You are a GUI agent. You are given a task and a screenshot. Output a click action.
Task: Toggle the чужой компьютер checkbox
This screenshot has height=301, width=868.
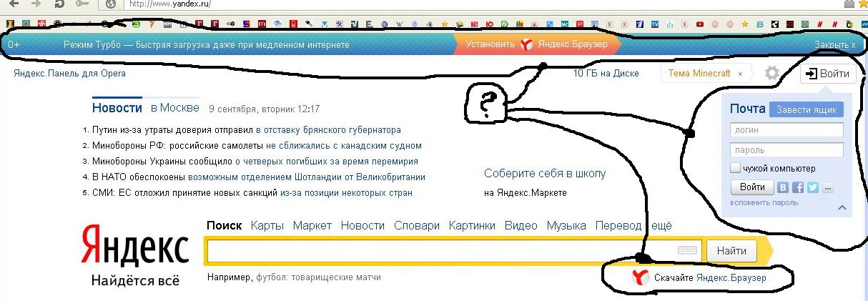[735, 168]
